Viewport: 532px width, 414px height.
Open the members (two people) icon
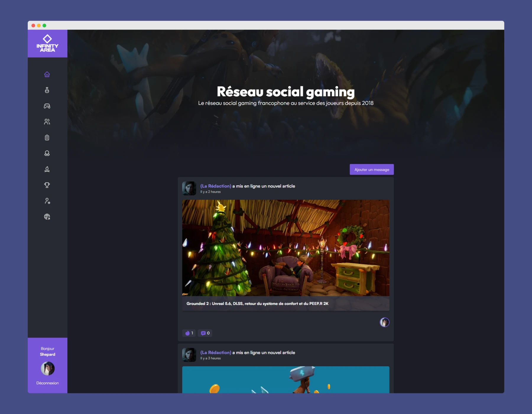[47, 122]
